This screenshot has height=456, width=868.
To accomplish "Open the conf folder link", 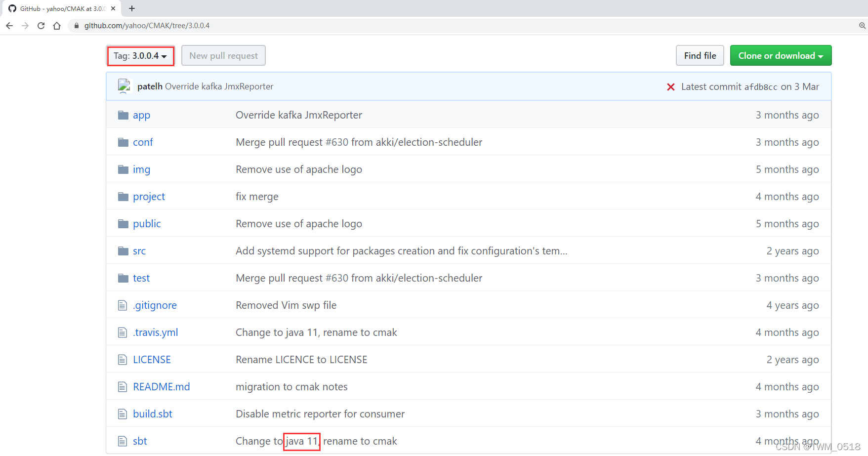I will (143, 142).
